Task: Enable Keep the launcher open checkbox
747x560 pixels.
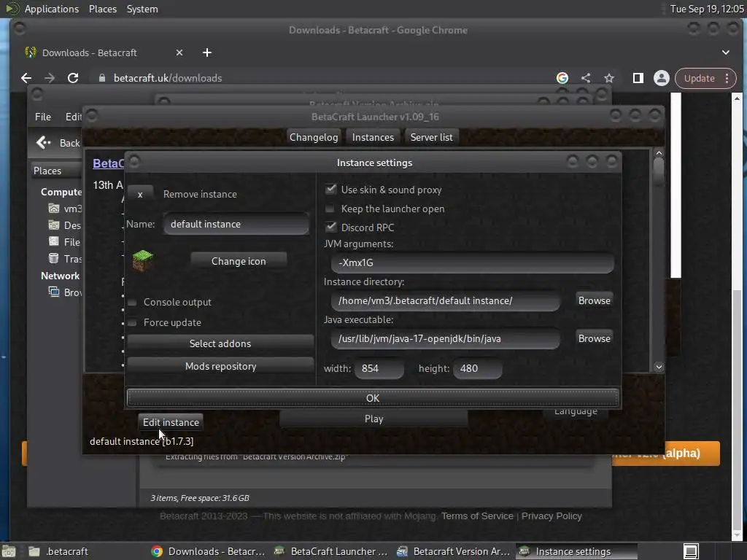Action: 330,209
